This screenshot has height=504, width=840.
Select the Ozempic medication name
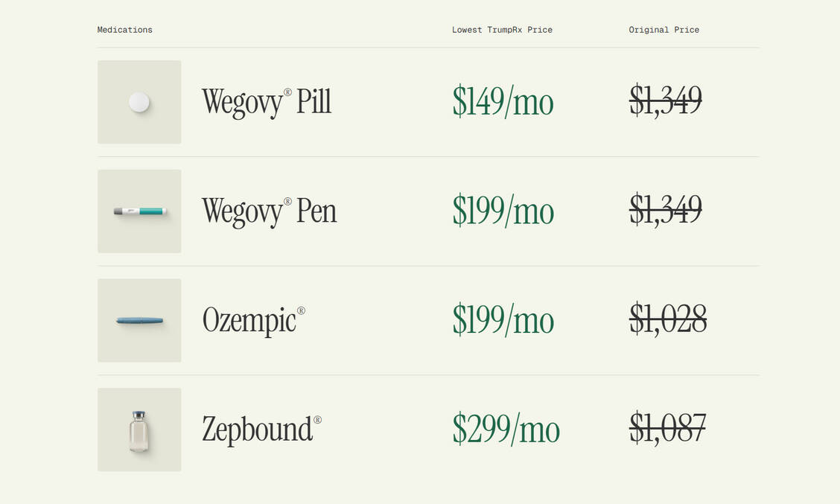tap(249, 321)
